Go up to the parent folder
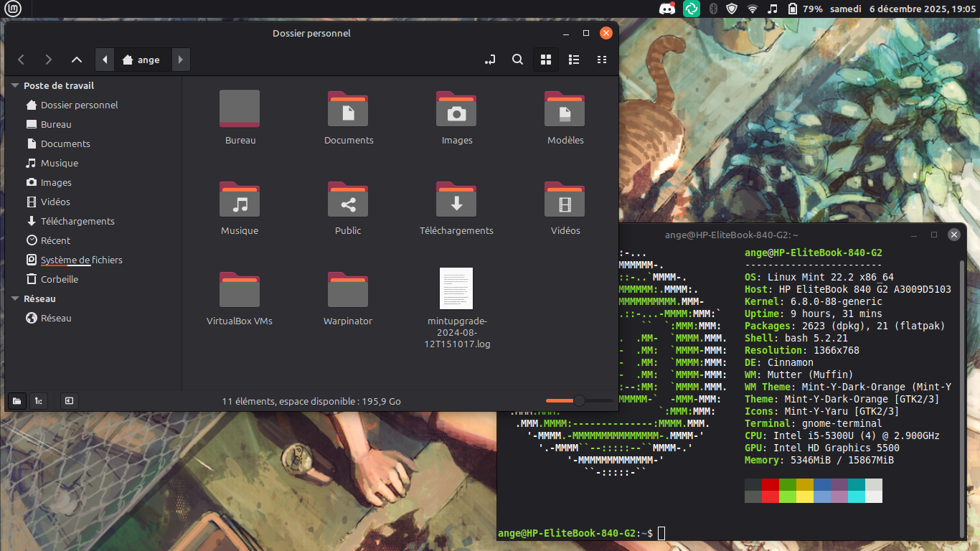 [x=77, y=60]
